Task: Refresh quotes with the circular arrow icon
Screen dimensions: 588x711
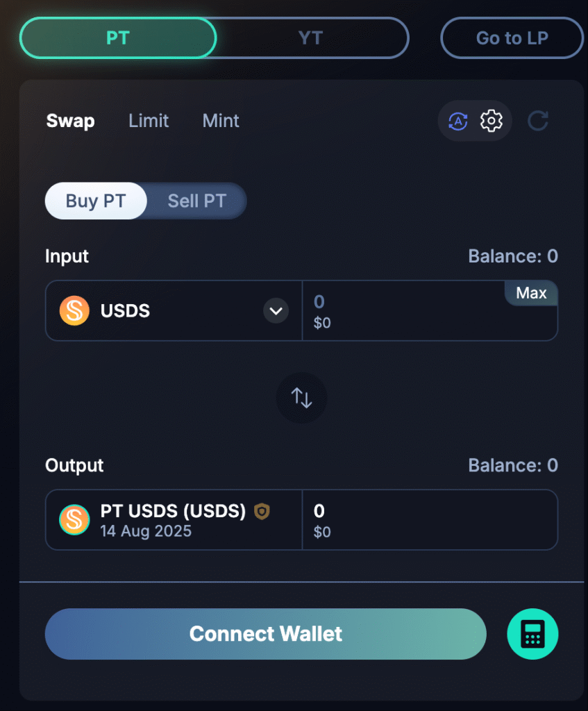Action: coord(538,121)
